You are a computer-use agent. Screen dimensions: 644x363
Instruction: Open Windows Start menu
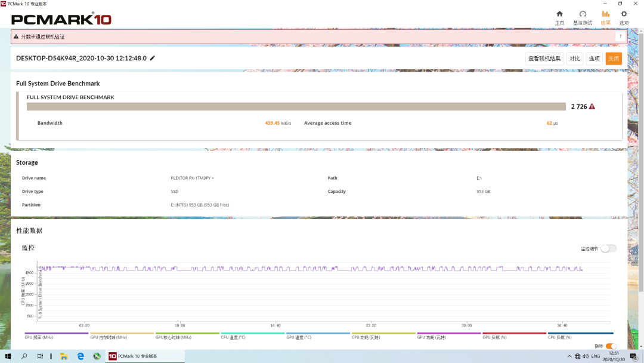point(8,356)
